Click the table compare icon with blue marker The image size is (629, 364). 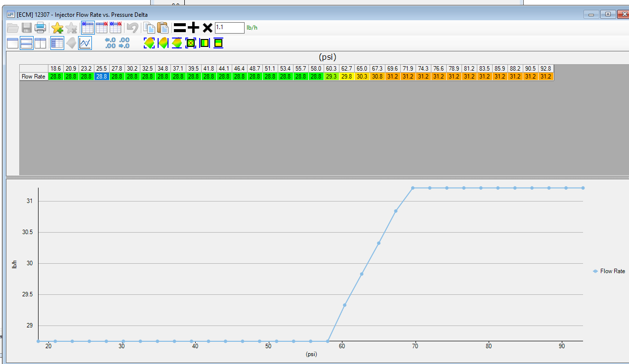[87, 28]
